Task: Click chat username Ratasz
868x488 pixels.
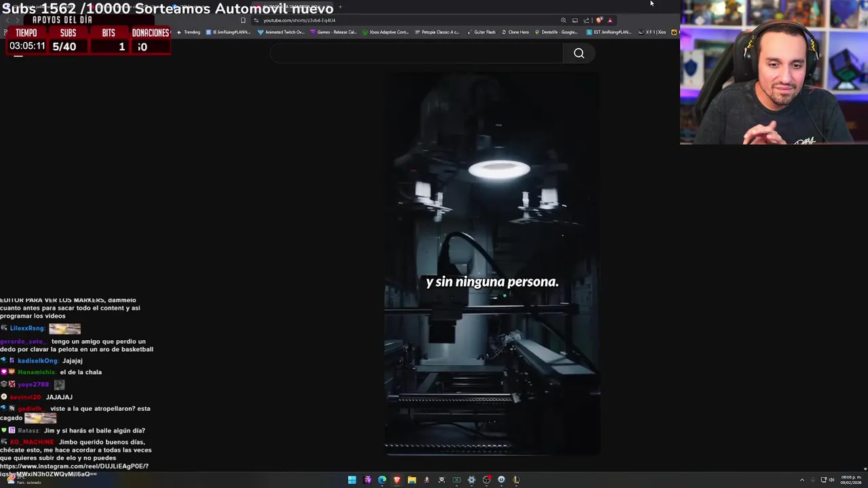Action: (28, 430)
